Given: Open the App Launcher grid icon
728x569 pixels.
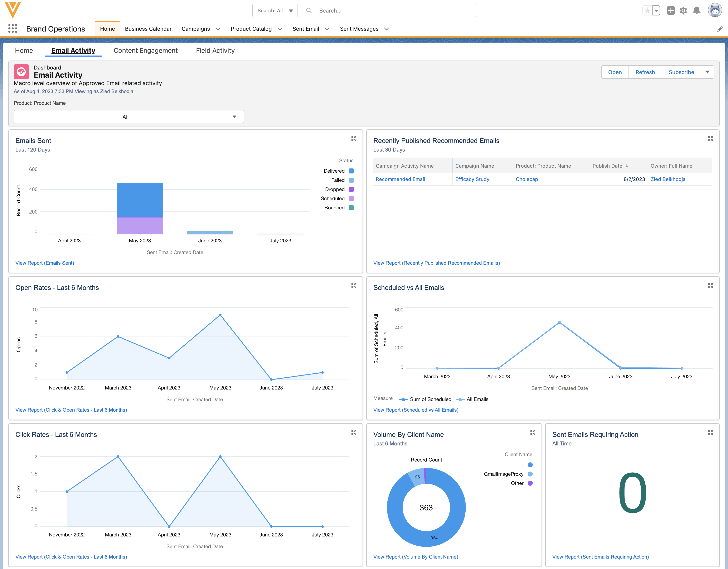Looking at the screenshot, I should 13,29.
